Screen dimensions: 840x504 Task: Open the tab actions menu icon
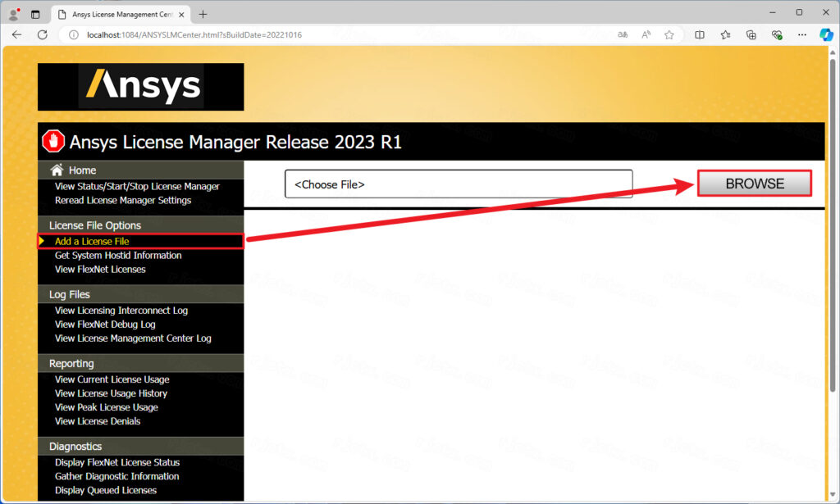[x=35, y=15]
